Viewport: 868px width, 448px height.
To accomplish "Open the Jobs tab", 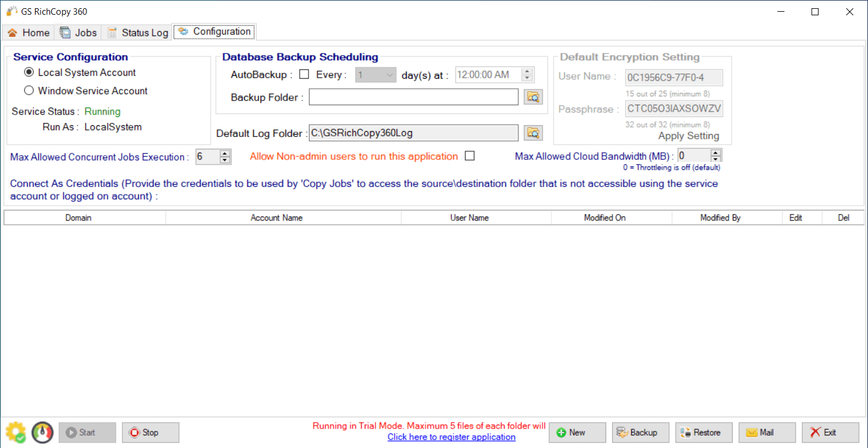I will [x=78, y=33].
